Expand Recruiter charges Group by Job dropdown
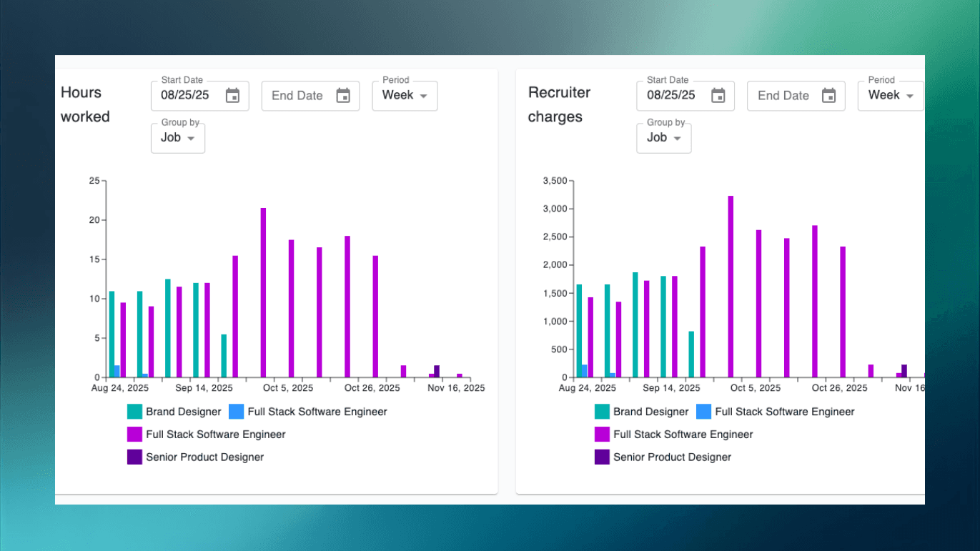Viewport: 980px width, 551px height. coord(664,138)
